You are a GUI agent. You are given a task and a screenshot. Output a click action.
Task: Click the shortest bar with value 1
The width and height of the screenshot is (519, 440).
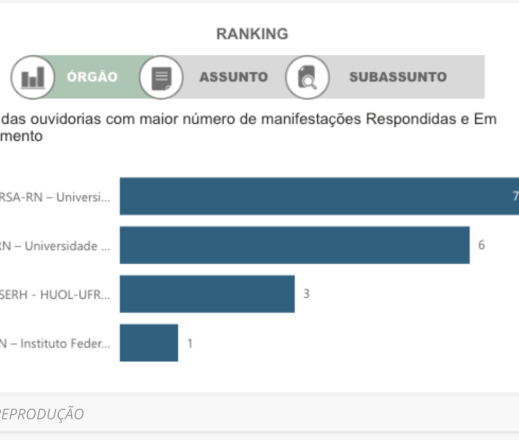click(149, 343)
